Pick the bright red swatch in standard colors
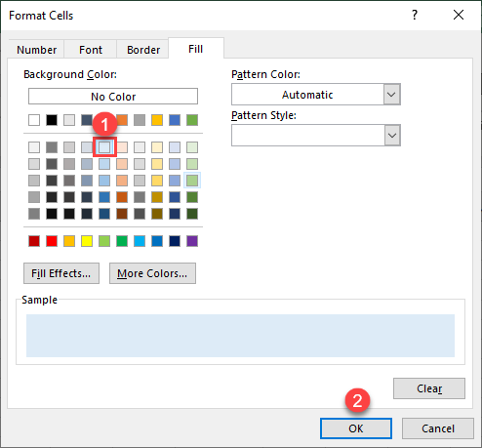This screenshot has height=448, width=482. [52, 241]
